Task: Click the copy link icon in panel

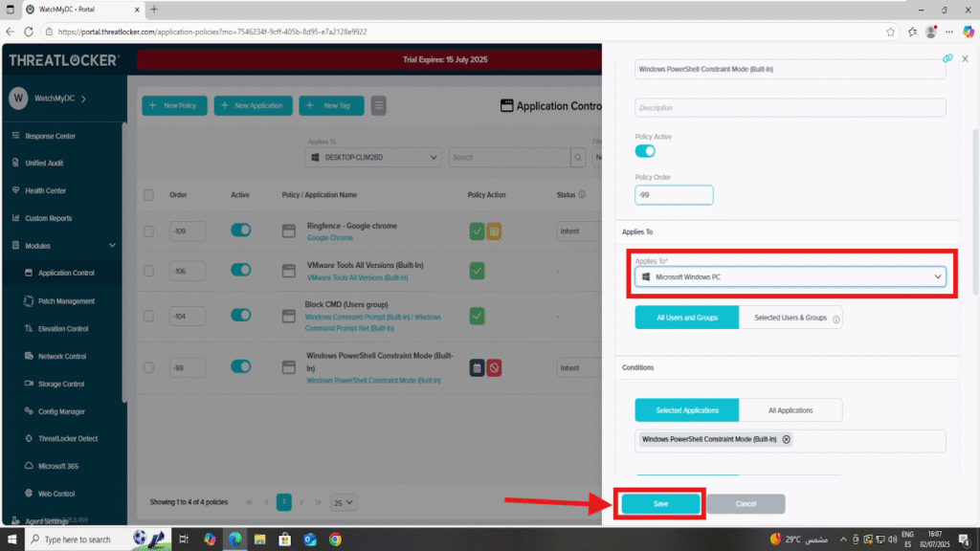Action: [947, 58]
